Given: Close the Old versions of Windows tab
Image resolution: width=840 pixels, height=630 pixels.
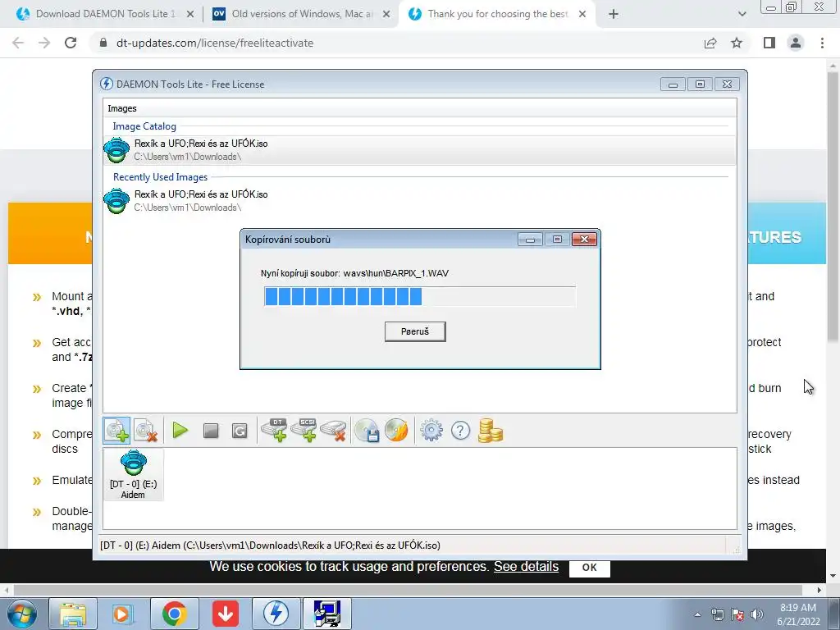Looking at the screenshot, I should point(386,15).
